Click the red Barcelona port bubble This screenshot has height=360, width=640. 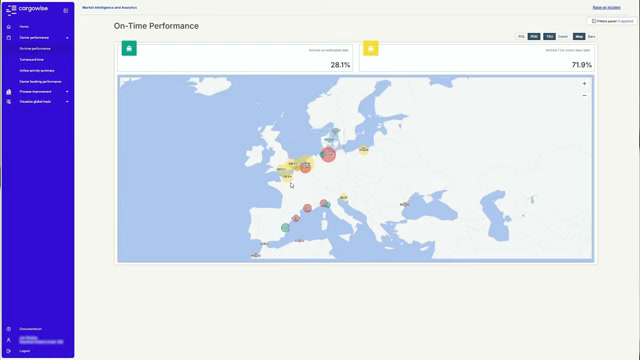pyautogui.click(x=296, y=218)
